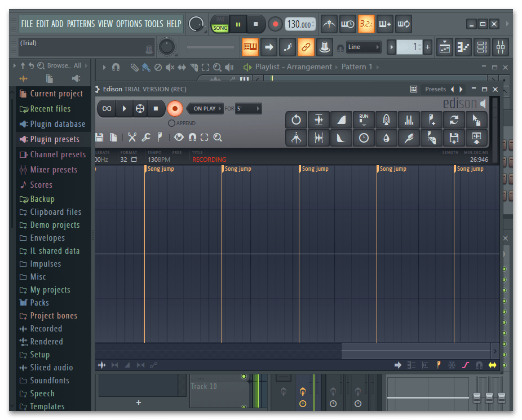This screenshot has width=522, height=420.
Task: Select the playlist Draw pencil tool
Action: (x=134, y=67)
